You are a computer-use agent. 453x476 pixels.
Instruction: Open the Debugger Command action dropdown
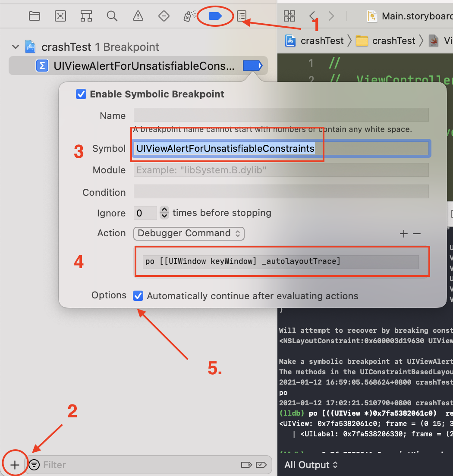pyautogui.click(x=189, y=233)
